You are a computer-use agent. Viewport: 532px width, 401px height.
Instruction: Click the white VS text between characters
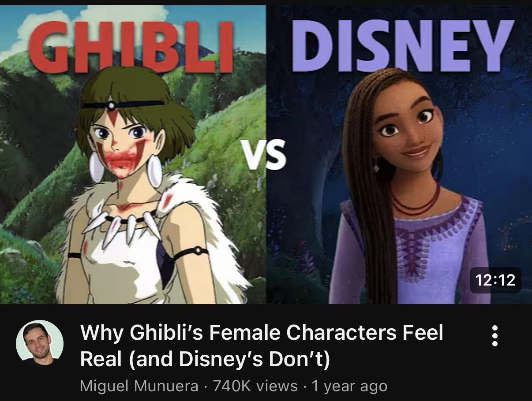click(x=266, y=155)
